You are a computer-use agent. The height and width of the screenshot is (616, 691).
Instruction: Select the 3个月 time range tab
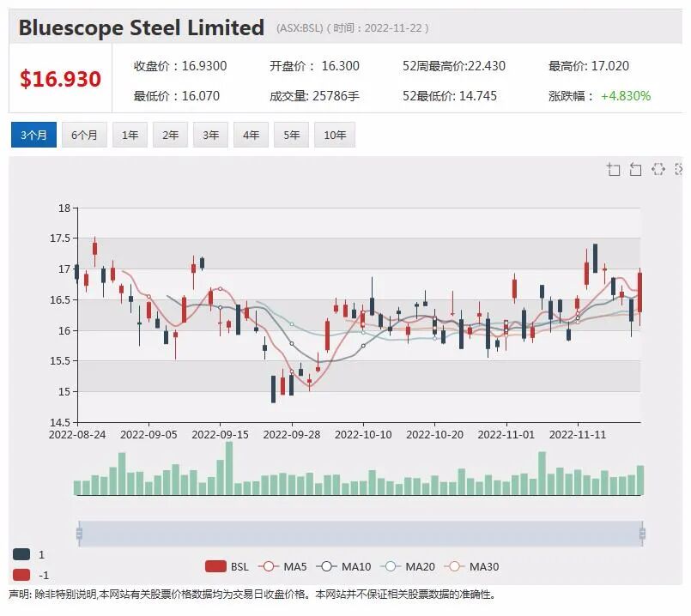click(x=33, y=135)
